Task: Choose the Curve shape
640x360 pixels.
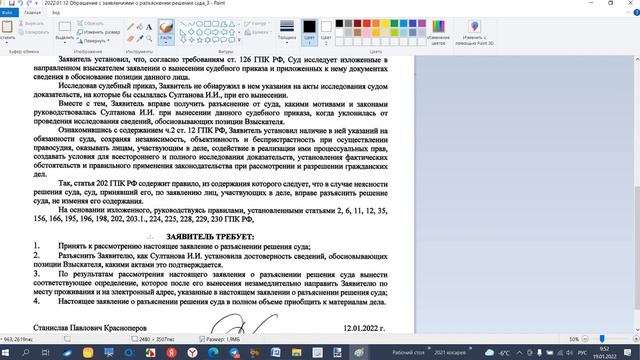Action: coord(191,24)
